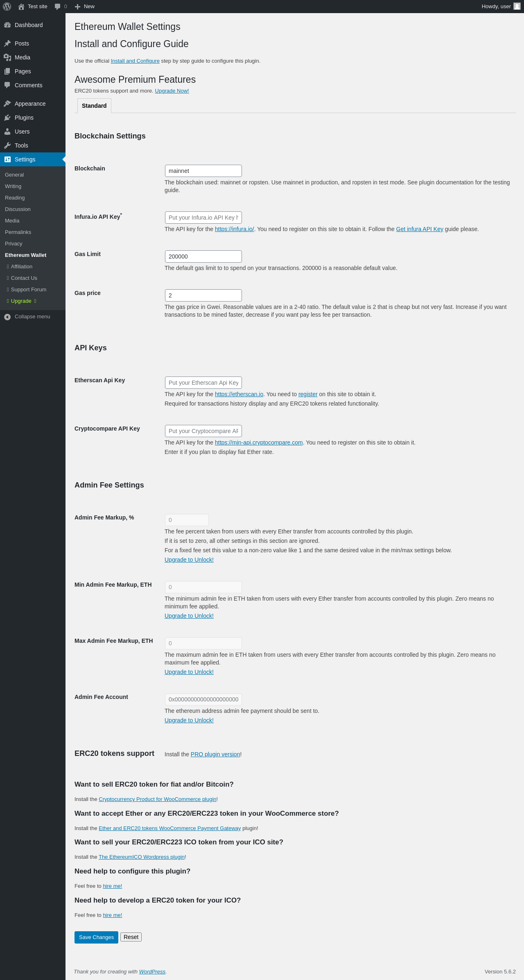Open the Get infura API Key guide
The width and height of the screenshot is (524, 980).
[420, 229]
